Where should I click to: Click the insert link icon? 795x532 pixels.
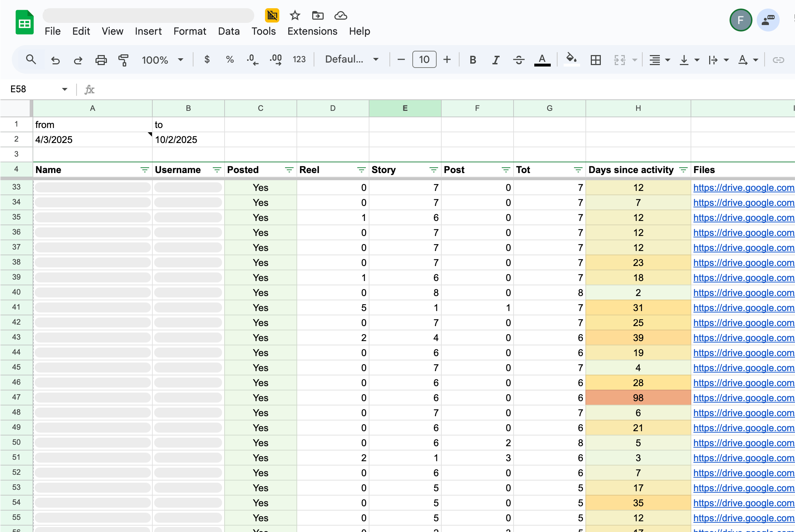(x=778, y=60)
